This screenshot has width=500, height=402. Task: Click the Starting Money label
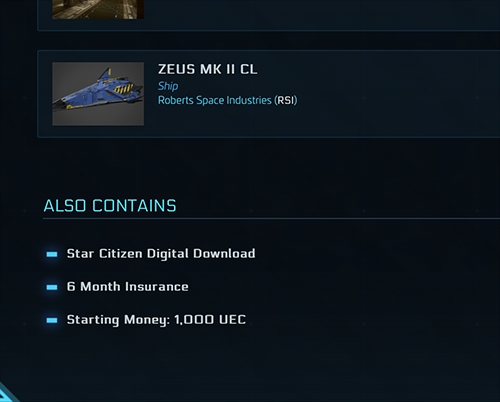tap(118, 320)
